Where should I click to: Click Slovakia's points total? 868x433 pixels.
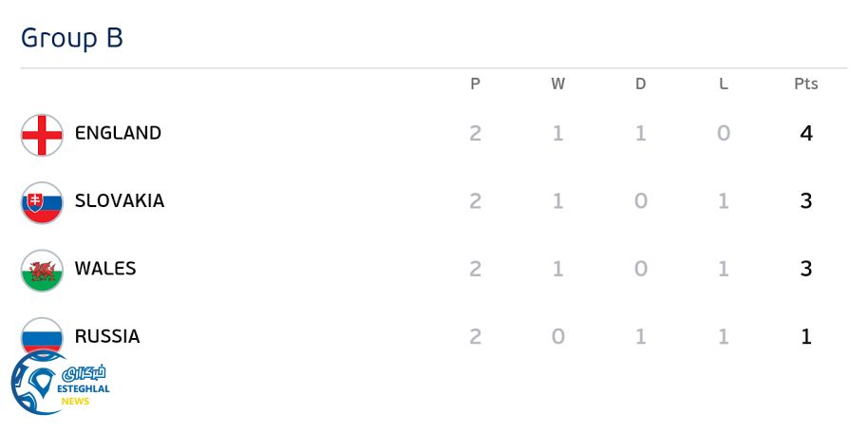[x=806, y=200]
